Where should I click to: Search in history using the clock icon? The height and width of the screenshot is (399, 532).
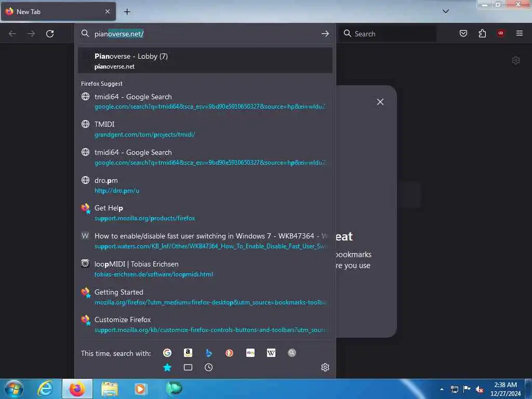click(209, 367)
